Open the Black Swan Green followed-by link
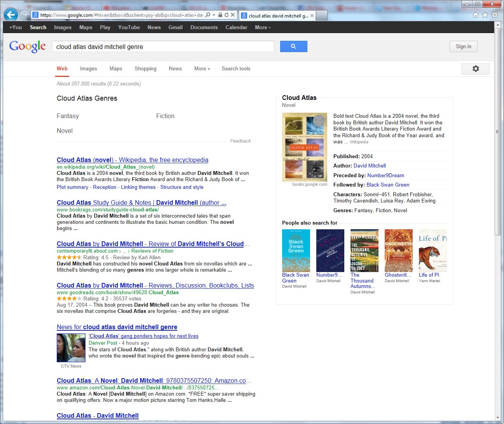Screen dimensions: 504x424 [388, 185]
